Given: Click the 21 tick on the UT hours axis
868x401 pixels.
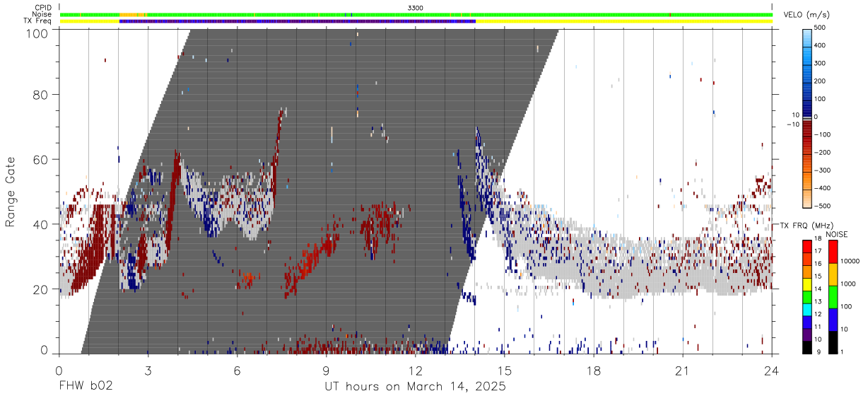Looking at the screenshot, I should [x=683, y=371].
